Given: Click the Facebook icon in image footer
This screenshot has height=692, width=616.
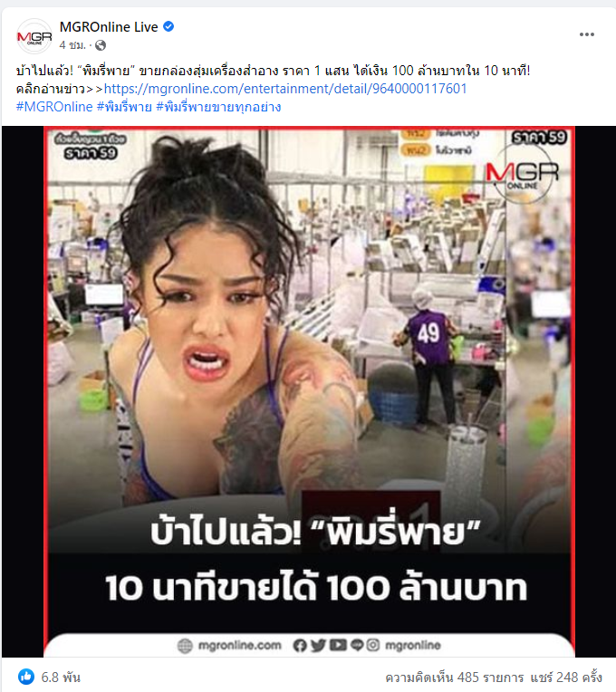Looking at the screenshot, I should pyautogui.click(x=300, y=645).
